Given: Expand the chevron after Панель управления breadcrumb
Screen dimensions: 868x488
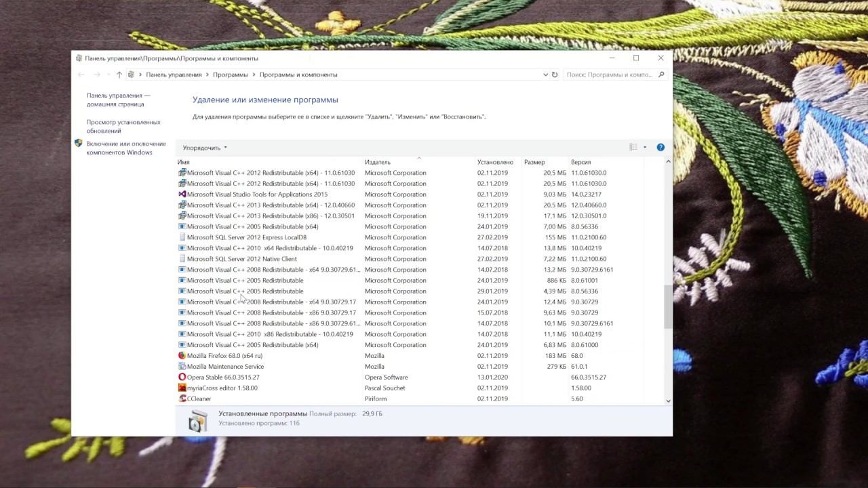Looking at the screenshot, I should (208, 75).
